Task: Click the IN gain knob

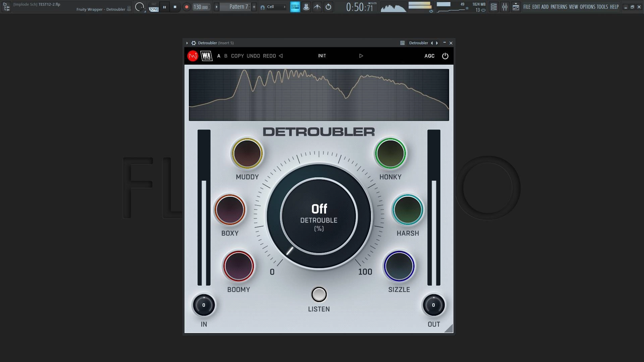Action: pyautogui.click(x=204, y=305)
